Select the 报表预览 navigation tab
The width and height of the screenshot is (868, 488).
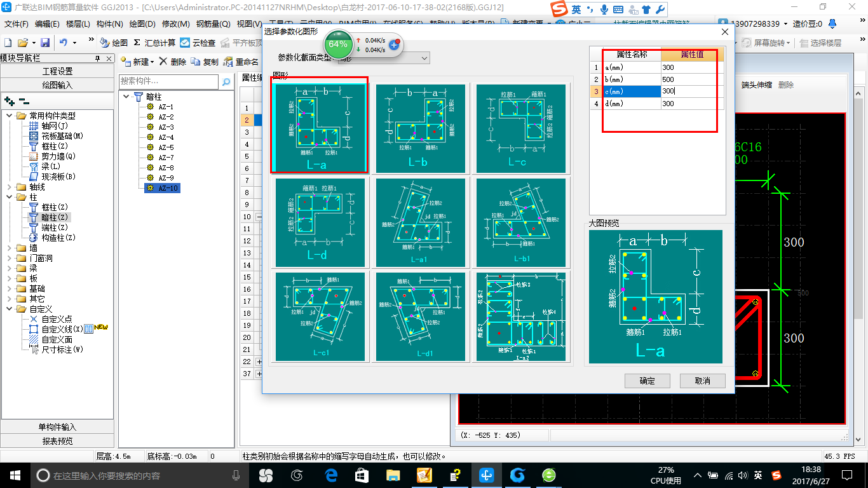pyautogui.click(x=57, y=441)
